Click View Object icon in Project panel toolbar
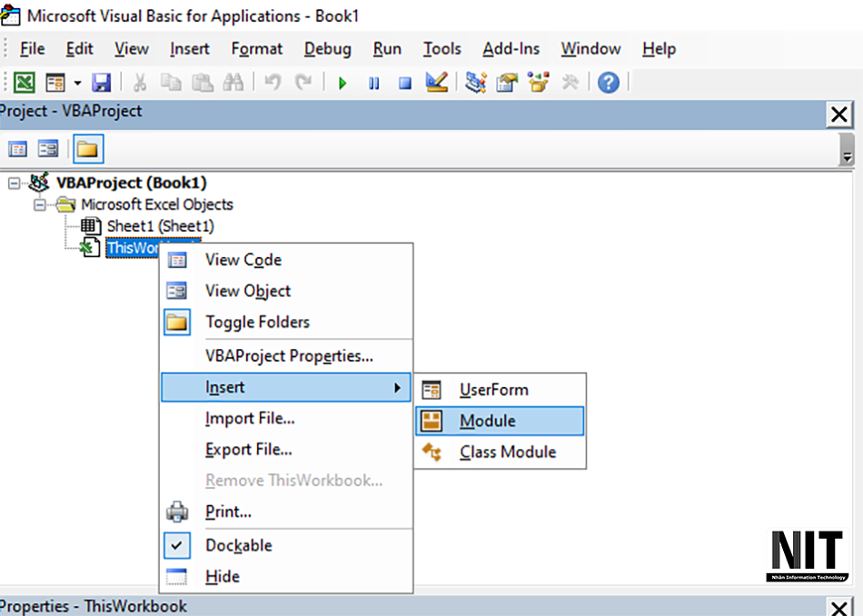Viewport: 863px width, 616px height. coord(48,149)
